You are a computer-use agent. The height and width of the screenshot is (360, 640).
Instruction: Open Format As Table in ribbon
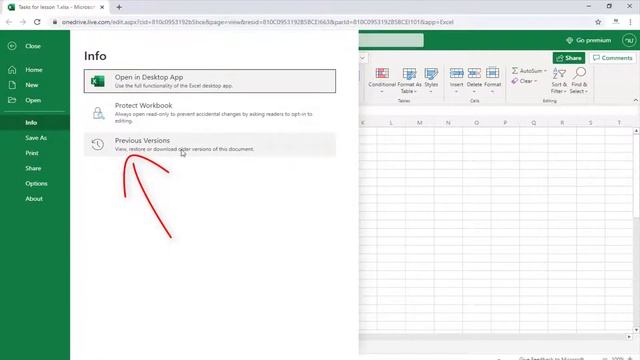click(409, 80)
